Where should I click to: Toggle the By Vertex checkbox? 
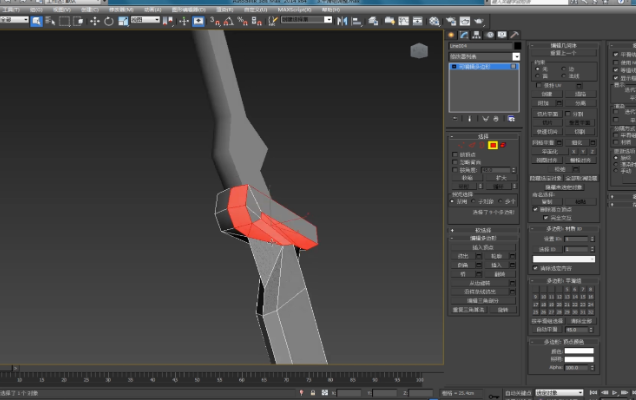pos(453,155)
